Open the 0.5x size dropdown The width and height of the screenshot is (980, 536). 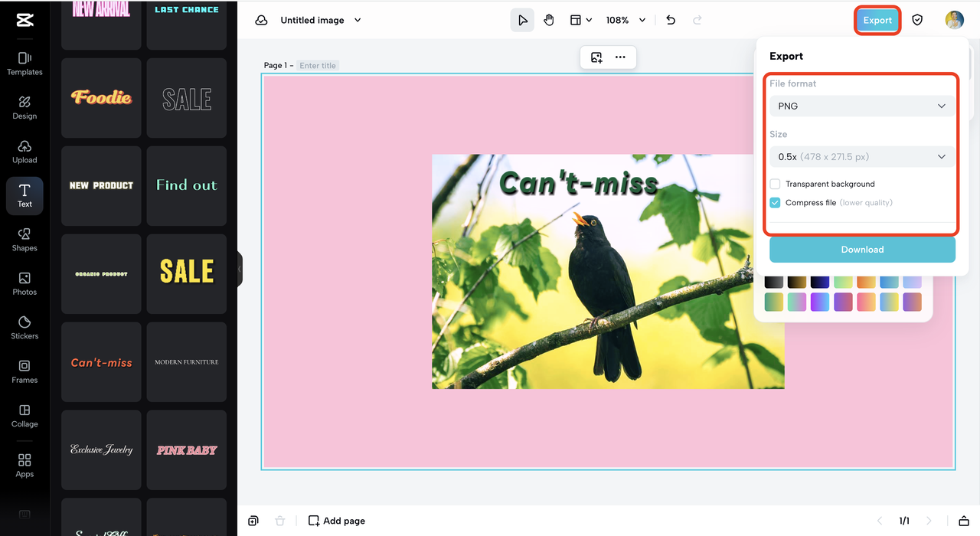point(862,156)
